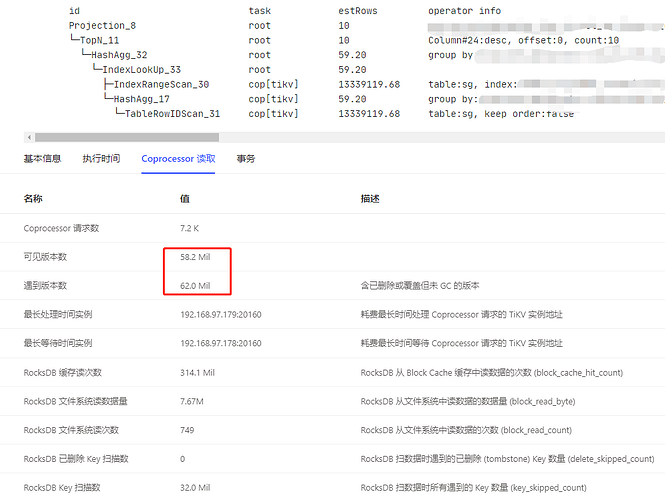Click the estRows column header
Screen dimensions: 665x500
pyautogui.click(x=358, y=11)
